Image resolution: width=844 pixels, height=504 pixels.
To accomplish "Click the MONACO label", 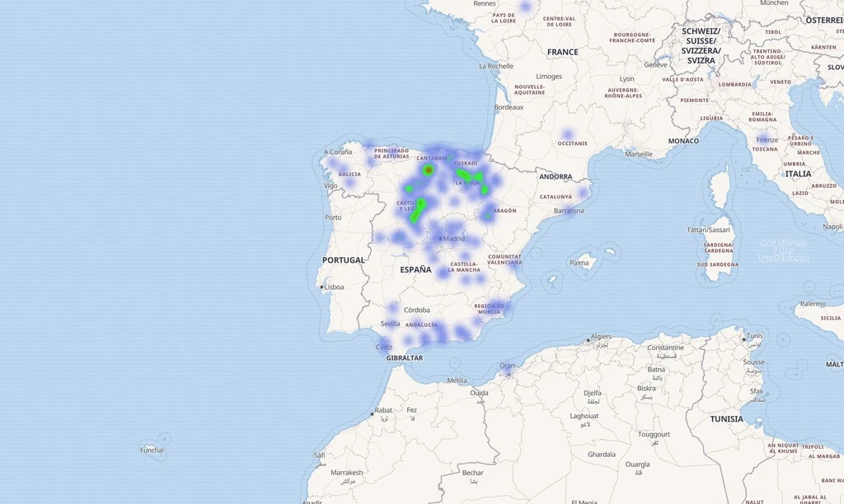I will click(x=683, y=141).
